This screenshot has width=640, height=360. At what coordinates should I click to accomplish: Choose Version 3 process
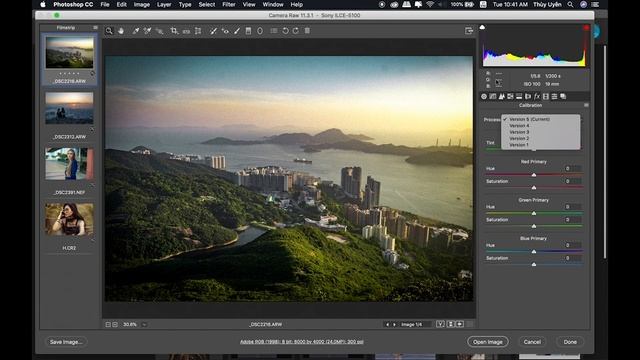point(540,132)
